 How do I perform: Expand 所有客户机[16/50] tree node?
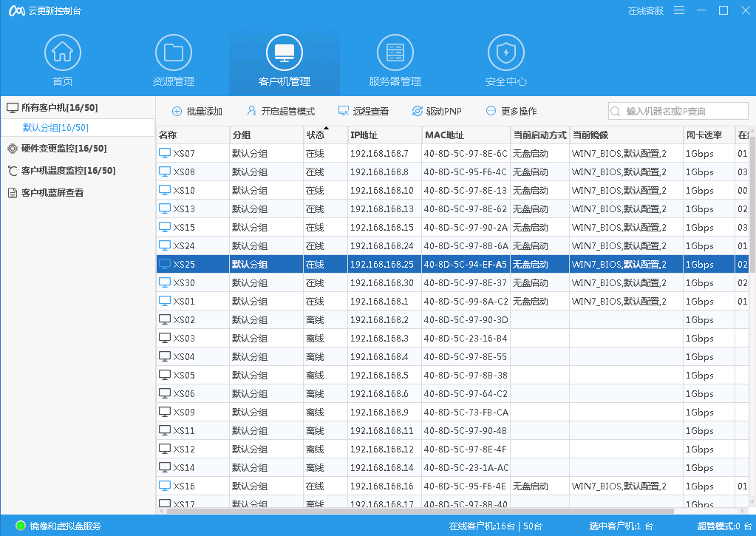(x=52, y=108)
